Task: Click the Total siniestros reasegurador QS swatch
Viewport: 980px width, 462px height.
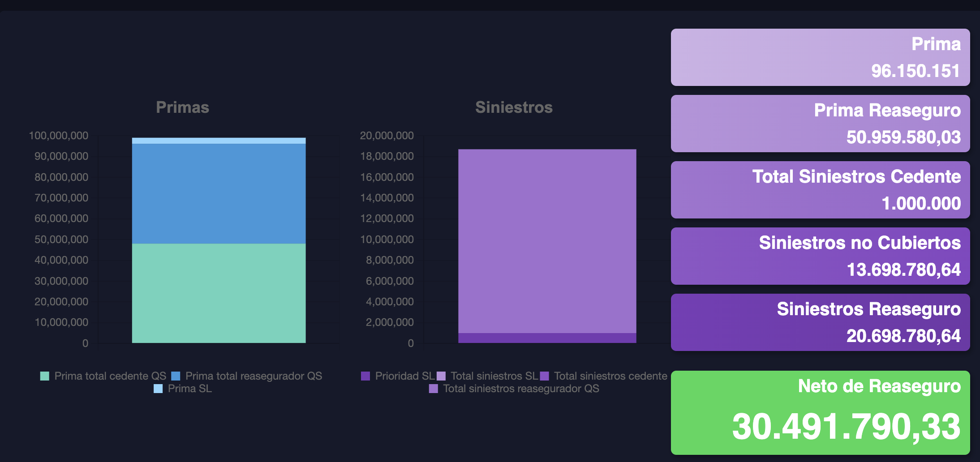Action: tap(433, 389)
